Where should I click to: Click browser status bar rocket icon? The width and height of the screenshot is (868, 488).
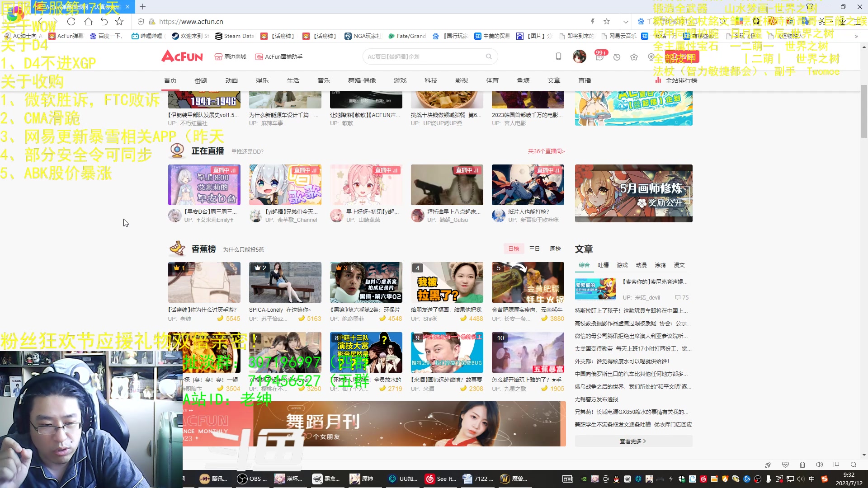pos(768,465)
